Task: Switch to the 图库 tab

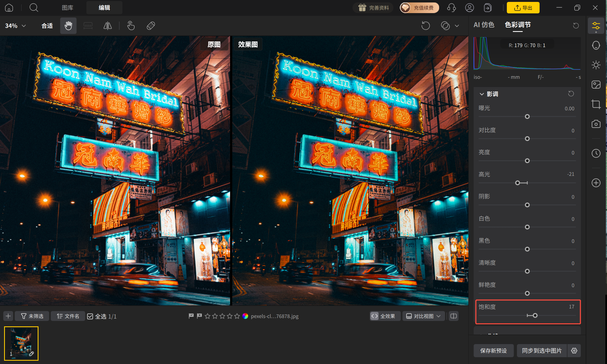Action: (67, 8)
